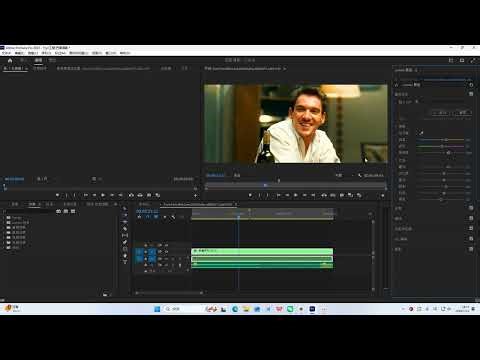Open the Clip menu

(33, 53)
